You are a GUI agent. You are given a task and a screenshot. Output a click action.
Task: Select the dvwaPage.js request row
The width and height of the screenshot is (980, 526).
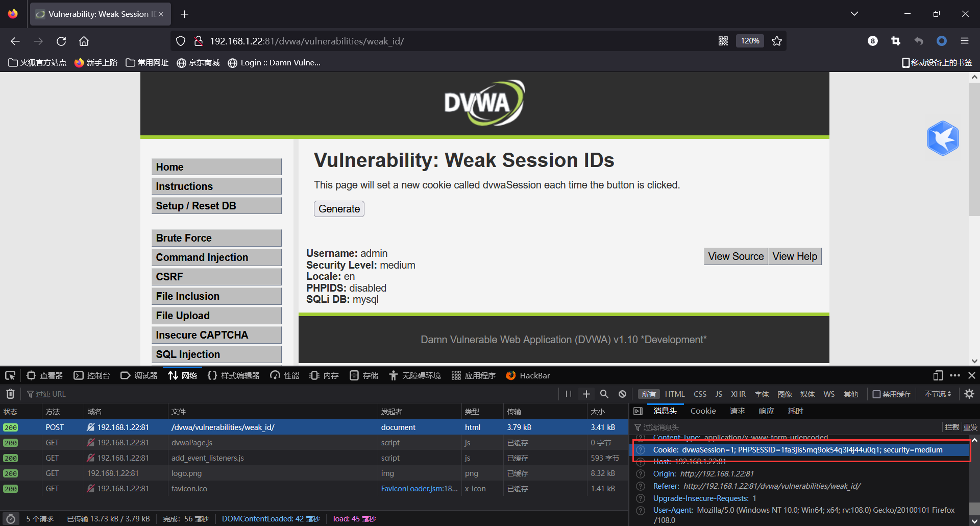(314, 443)
